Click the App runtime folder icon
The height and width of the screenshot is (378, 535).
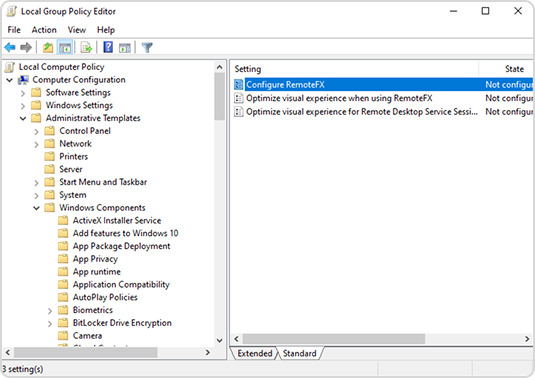[x=63, y=272]
